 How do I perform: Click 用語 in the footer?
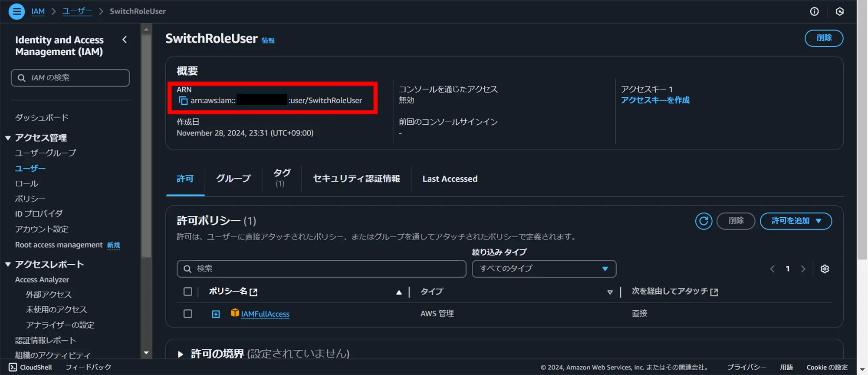point(786,367)
